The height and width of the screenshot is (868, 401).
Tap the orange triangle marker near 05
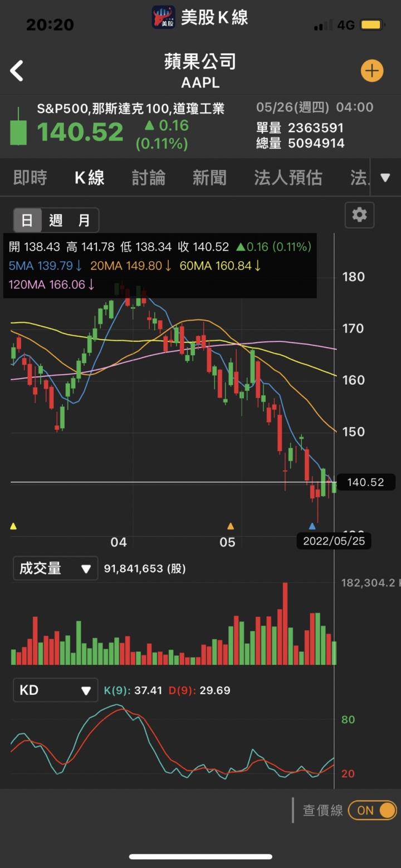coord(231,526)
